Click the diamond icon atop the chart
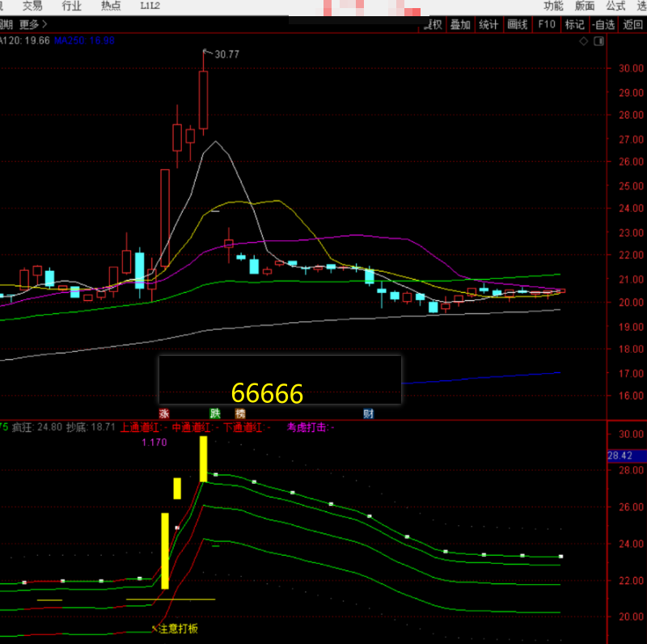The image size is (647, 644). [583, 41]
